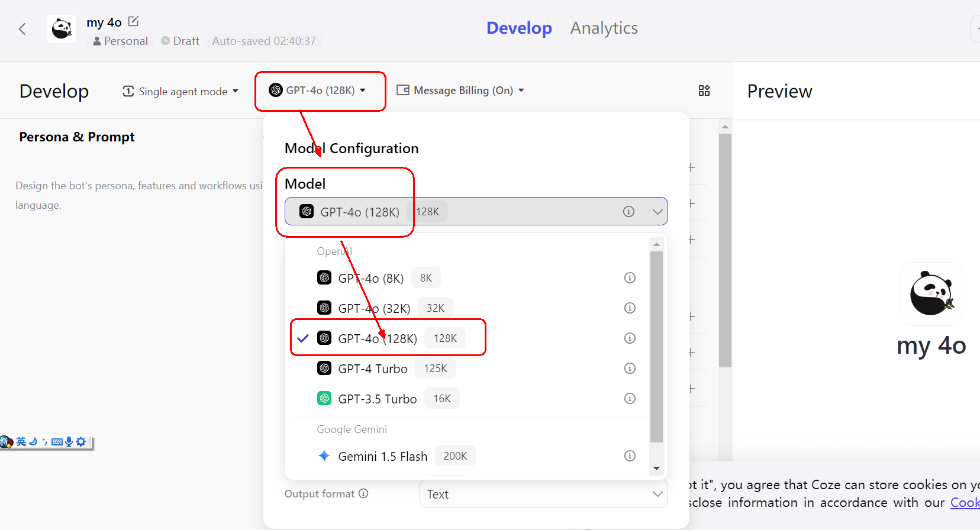Click the Personal workspace label

[x=120, y=41]
